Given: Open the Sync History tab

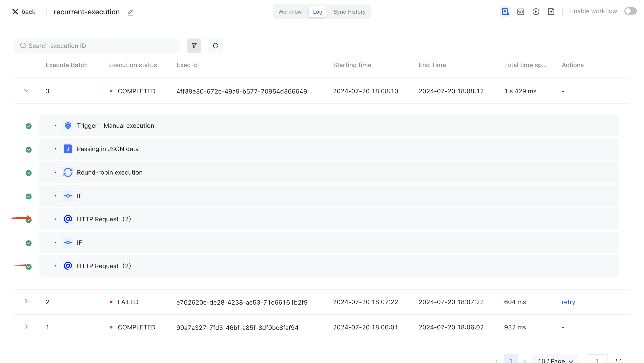Looking at the screenshot, I should click(349, 11).
